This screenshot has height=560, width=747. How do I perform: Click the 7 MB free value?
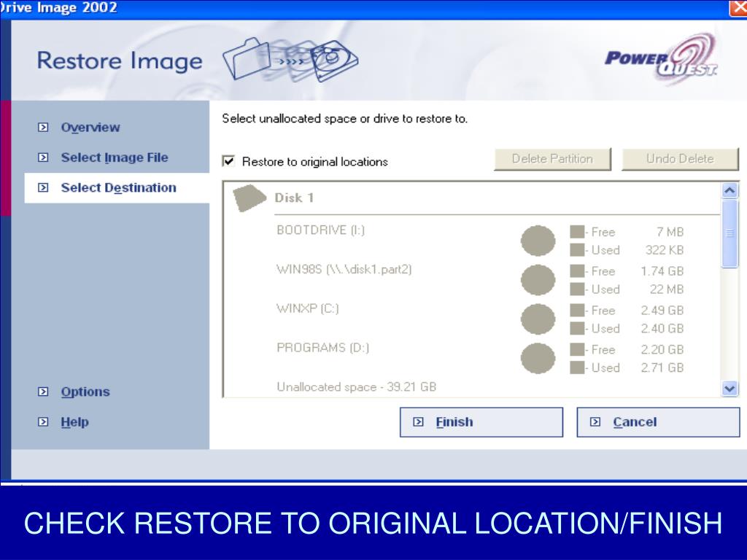coord(670,232)
